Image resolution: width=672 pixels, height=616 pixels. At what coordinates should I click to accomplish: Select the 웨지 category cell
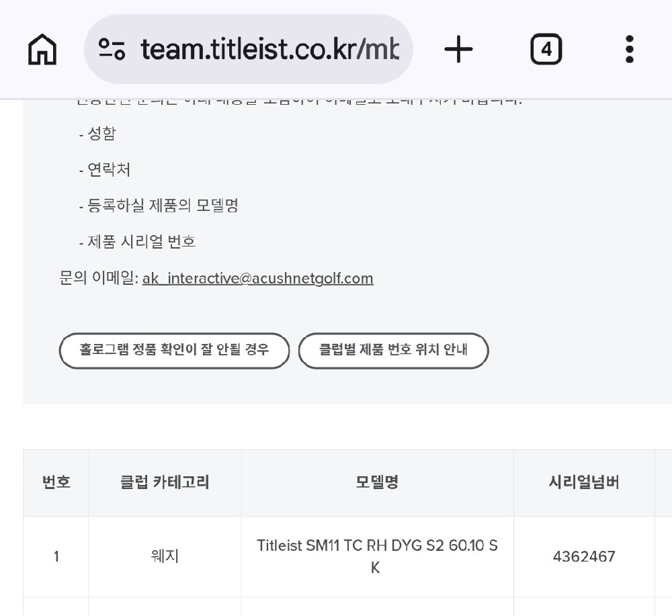(x=165, y=556)
